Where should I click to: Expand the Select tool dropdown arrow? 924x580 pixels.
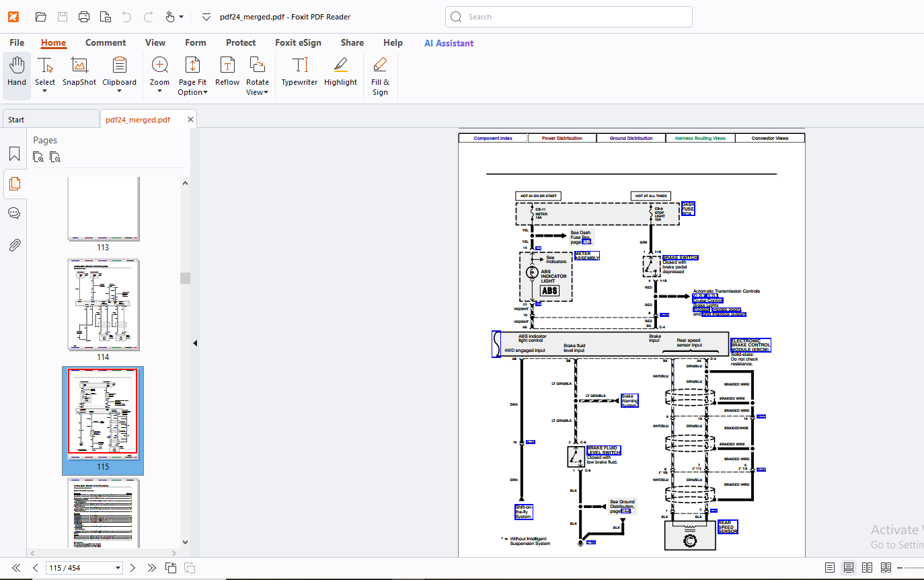click(x=45, y=92)
